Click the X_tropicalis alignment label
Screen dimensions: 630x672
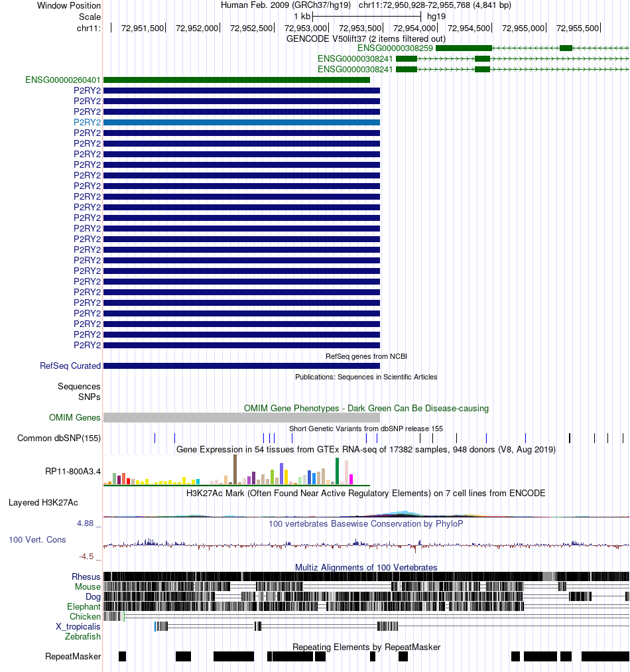[x=78, y=627]
